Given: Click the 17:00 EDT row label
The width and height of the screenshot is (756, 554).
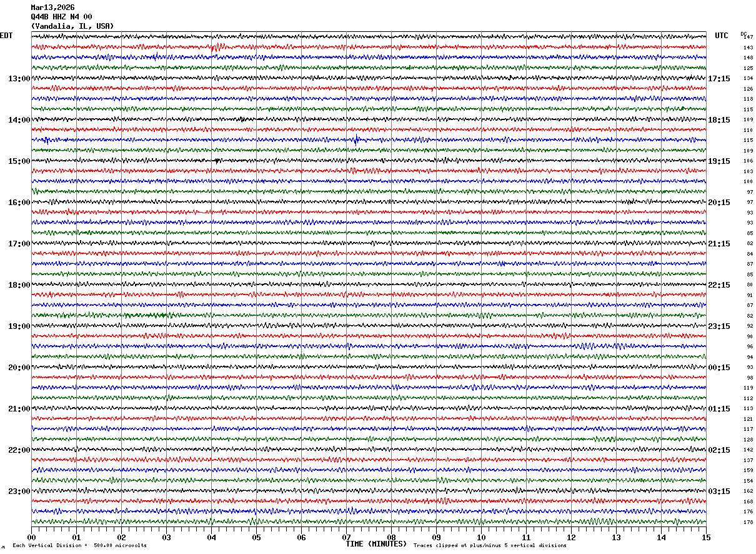Looking at the screenshot, I should pos(19,244).
